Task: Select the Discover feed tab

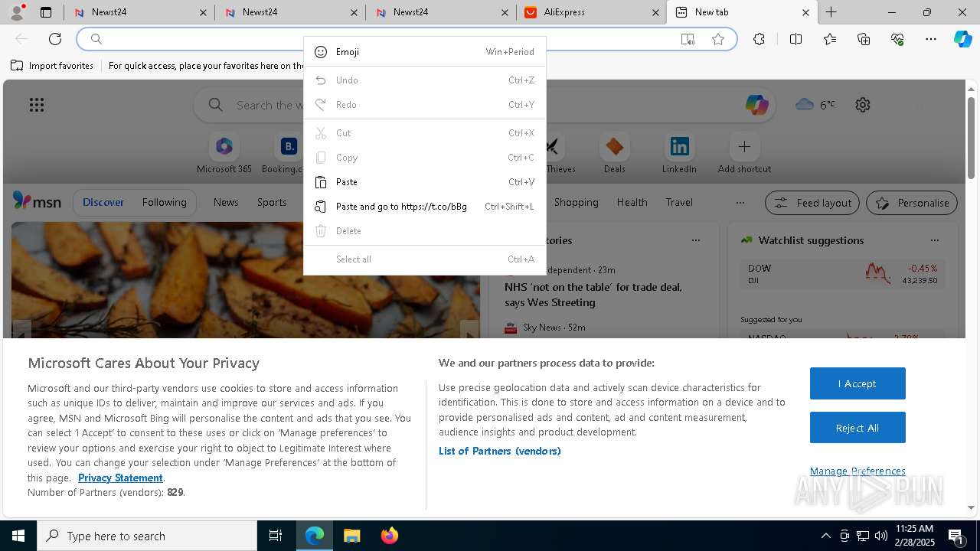Action: coord(103,202)
